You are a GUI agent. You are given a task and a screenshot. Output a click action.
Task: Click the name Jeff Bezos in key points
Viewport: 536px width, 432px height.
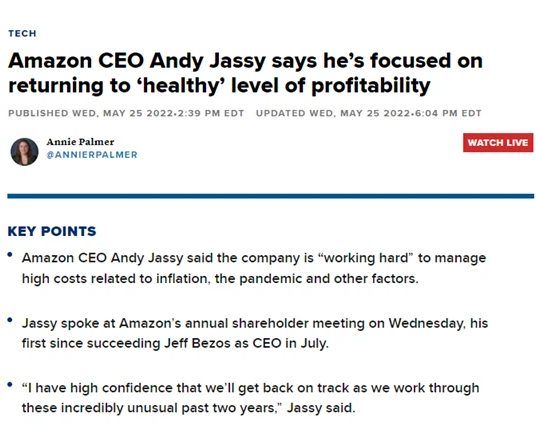point(197,343)
